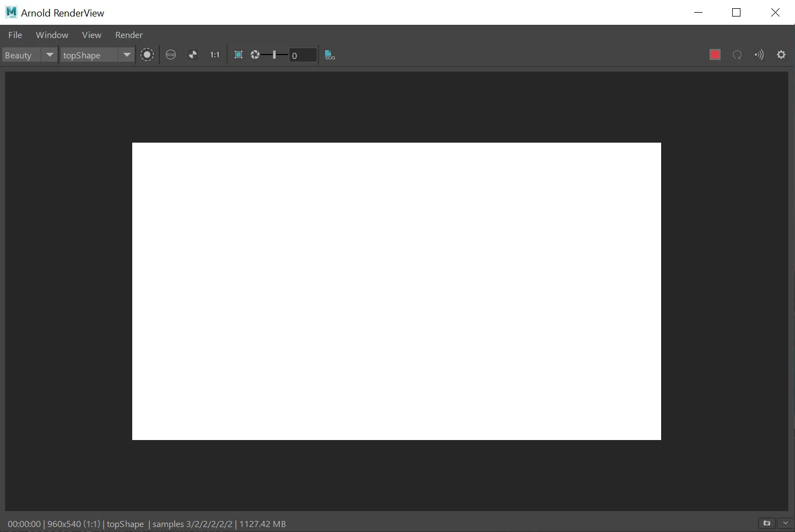Image resolution: width=795 pixels, height=532 pixels.
Task: Click the white rendered image
Action: 397,291
